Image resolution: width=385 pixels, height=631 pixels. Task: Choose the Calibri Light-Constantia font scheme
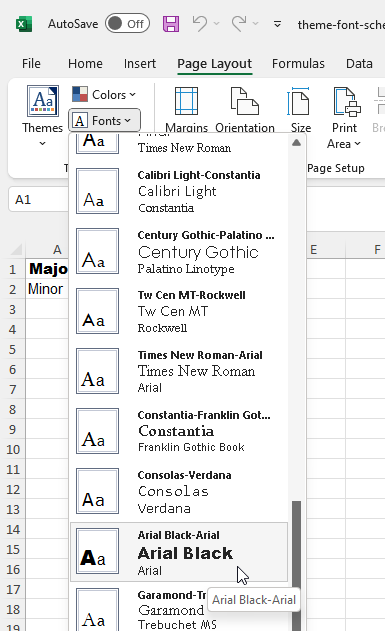(x=179, y=191)
